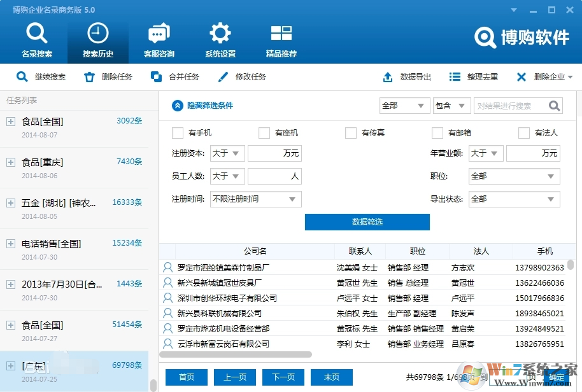
Task: Enable the 有手机 (has mobile) filter
Action: (177, 132)
